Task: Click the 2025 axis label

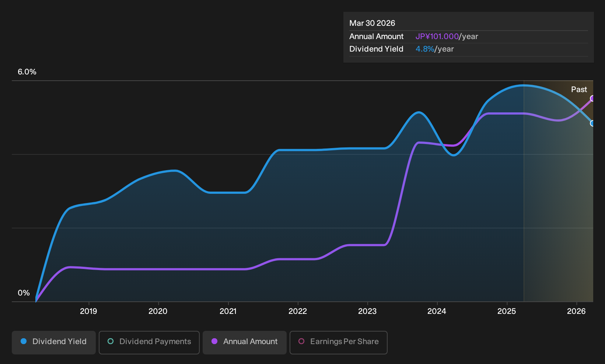Action: click(x=507, y=311)
